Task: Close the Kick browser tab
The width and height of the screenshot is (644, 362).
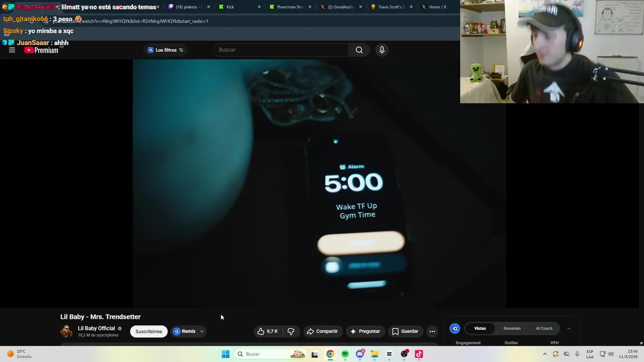Action: 259,7
